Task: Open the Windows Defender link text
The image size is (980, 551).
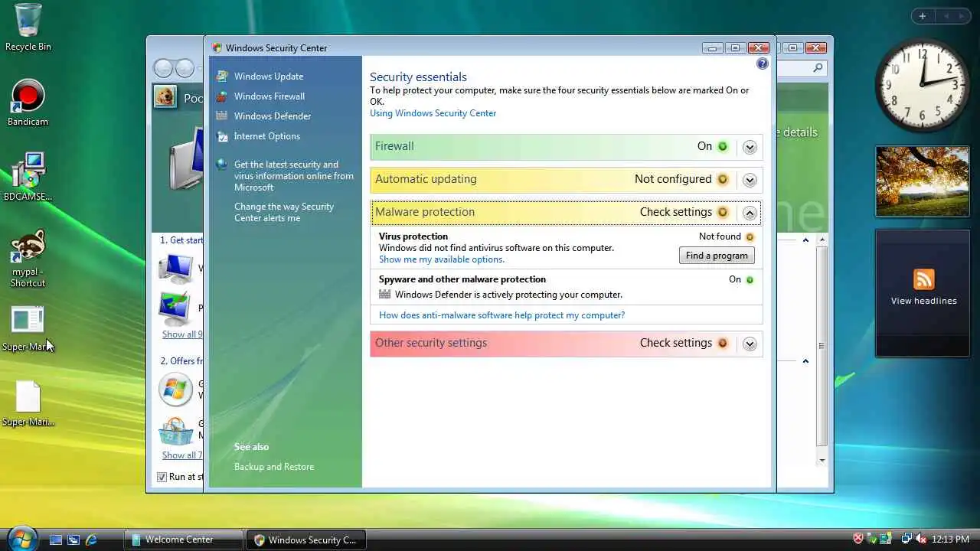Action: click(273, 116)
